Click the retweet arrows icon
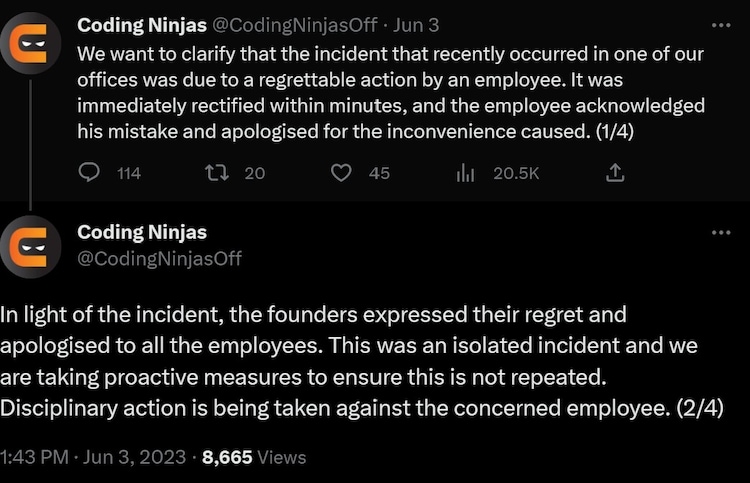Screen dimensions: 750x483 [x=213, y=173]
